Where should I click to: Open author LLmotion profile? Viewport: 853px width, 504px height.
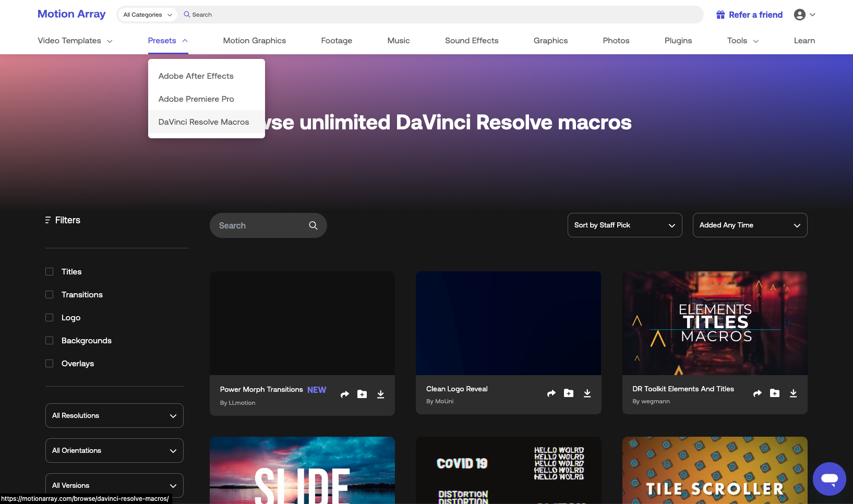[x=242, y=403]
